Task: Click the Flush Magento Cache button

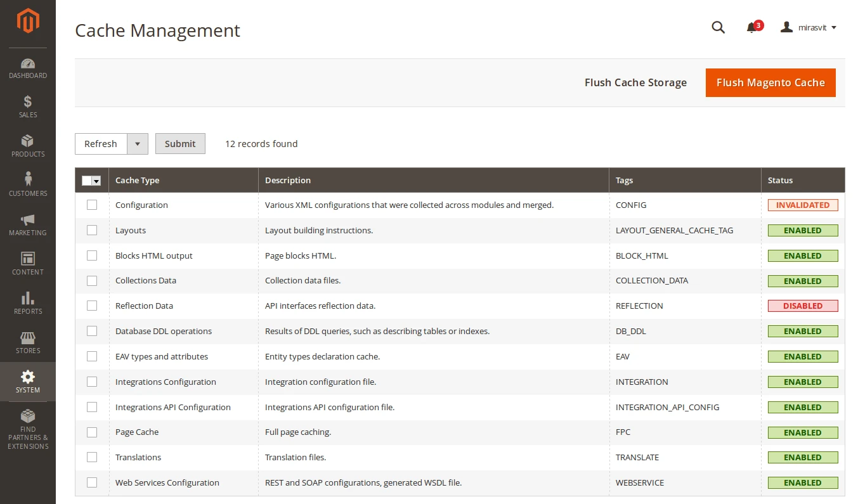Action: [x=770, y=82]
